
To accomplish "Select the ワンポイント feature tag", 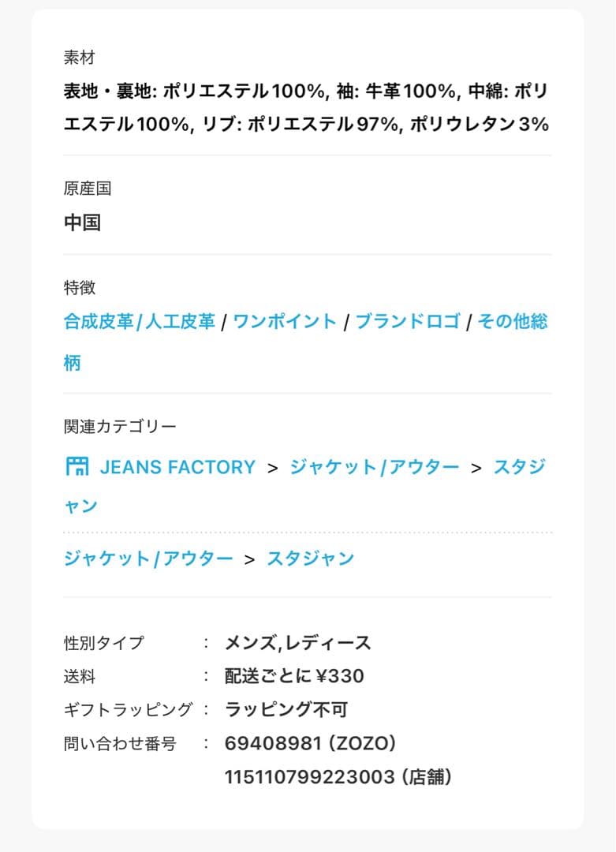I will (285, 322).
